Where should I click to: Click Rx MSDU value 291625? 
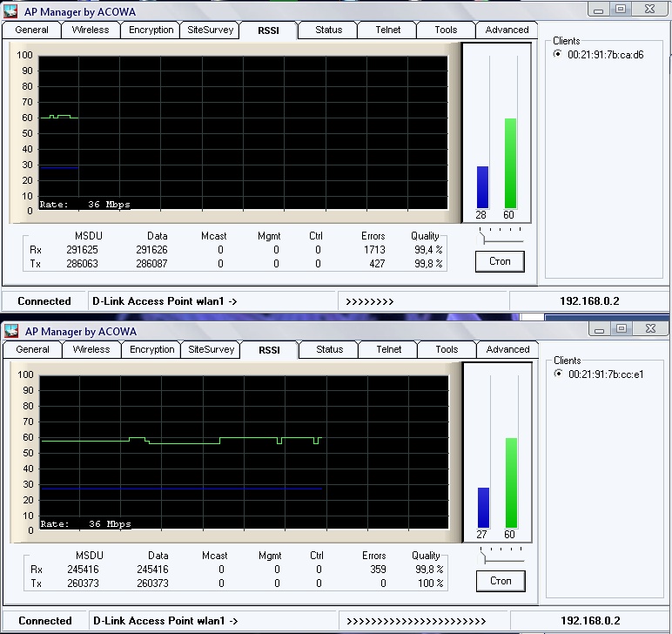(x=82, y=249)
